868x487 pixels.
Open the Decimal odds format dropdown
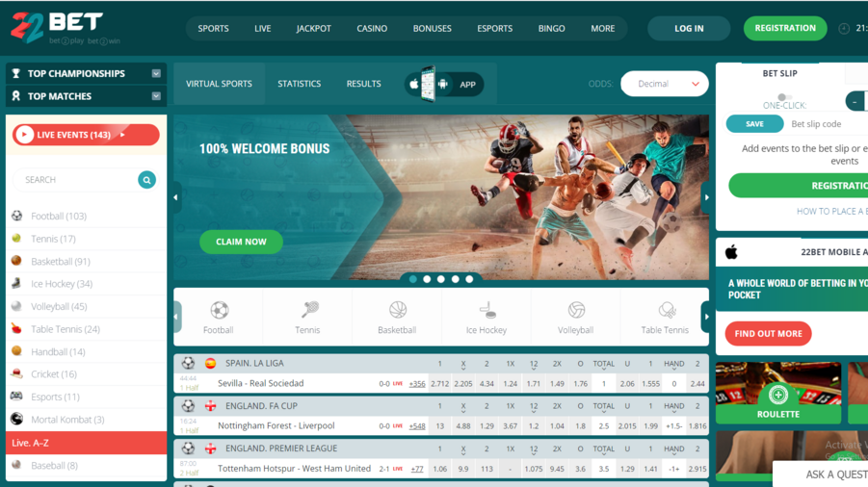[665, 85]
